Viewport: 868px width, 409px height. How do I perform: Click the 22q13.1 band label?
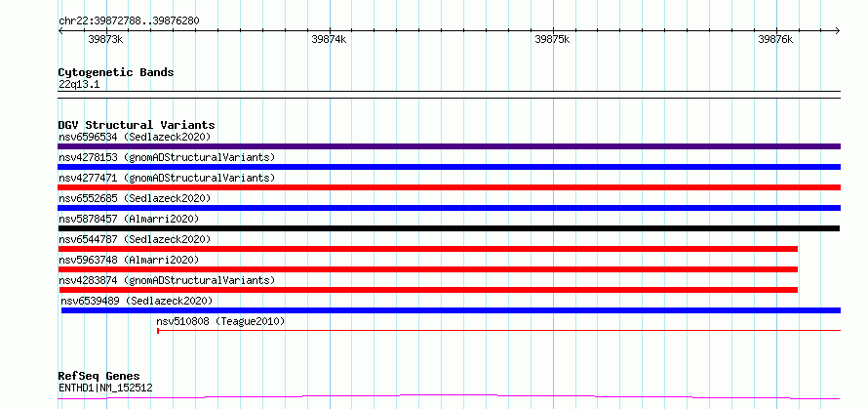coord(79,85)
